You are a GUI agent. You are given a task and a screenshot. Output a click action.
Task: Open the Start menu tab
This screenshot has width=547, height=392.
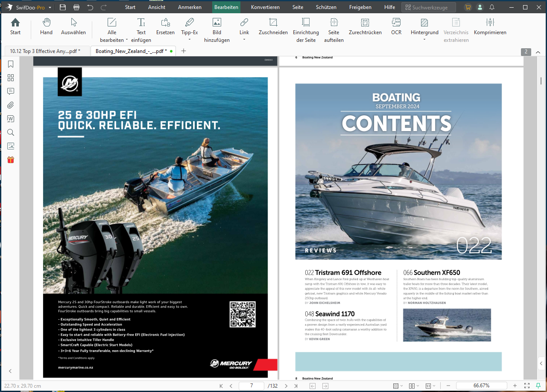[130, 7]
